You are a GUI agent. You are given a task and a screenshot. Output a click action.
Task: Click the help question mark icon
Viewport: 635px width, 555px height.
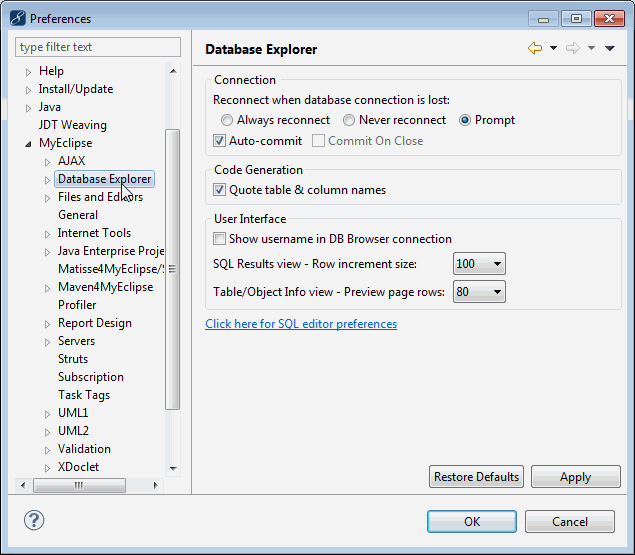point(34,520)
